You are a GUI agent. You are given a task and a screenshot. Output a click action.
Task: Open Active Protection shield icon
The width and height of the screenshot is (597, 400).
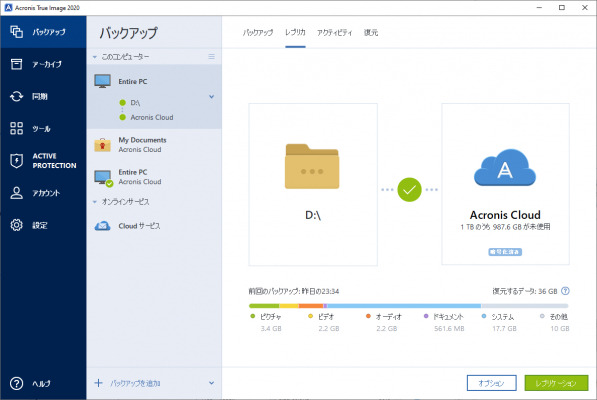tap(16, 161)
